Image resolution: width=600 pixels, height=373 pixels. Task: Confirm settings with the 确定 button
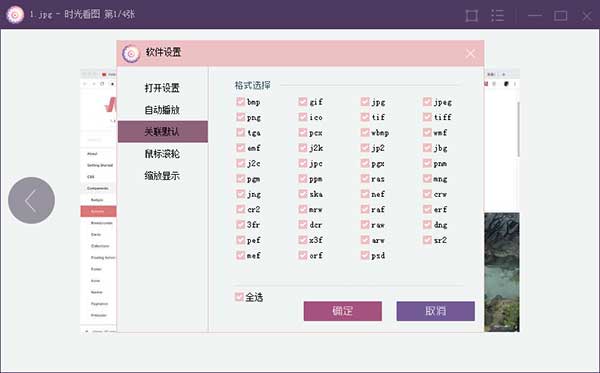tap(342, 311)
